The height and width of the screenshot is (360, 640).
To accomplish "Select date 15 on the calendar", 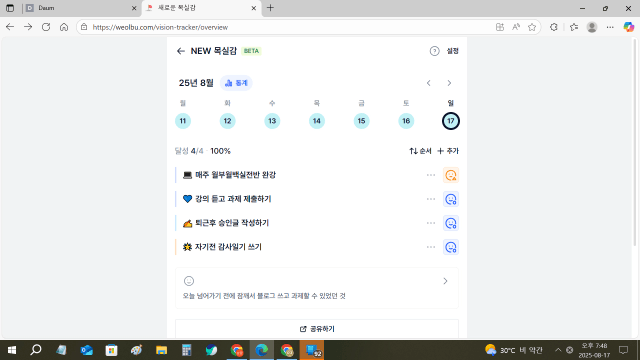I will (x=361, y=121).
